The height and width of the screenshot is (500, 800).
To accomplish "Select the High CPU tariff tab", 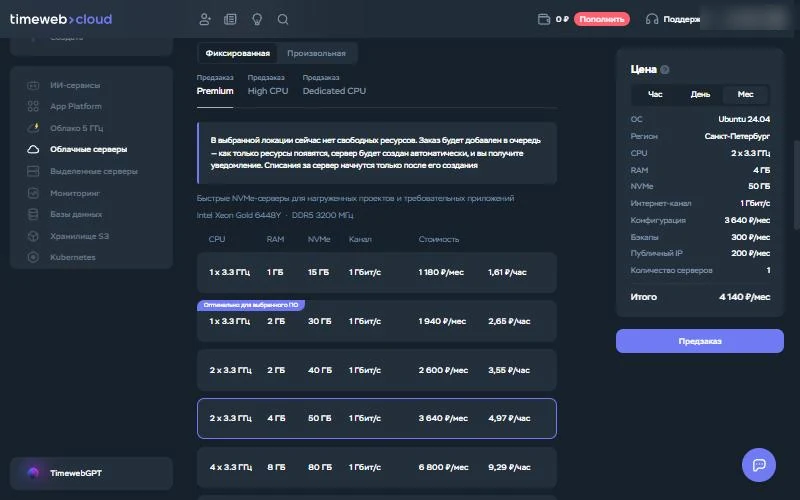I will pos(268,91).
